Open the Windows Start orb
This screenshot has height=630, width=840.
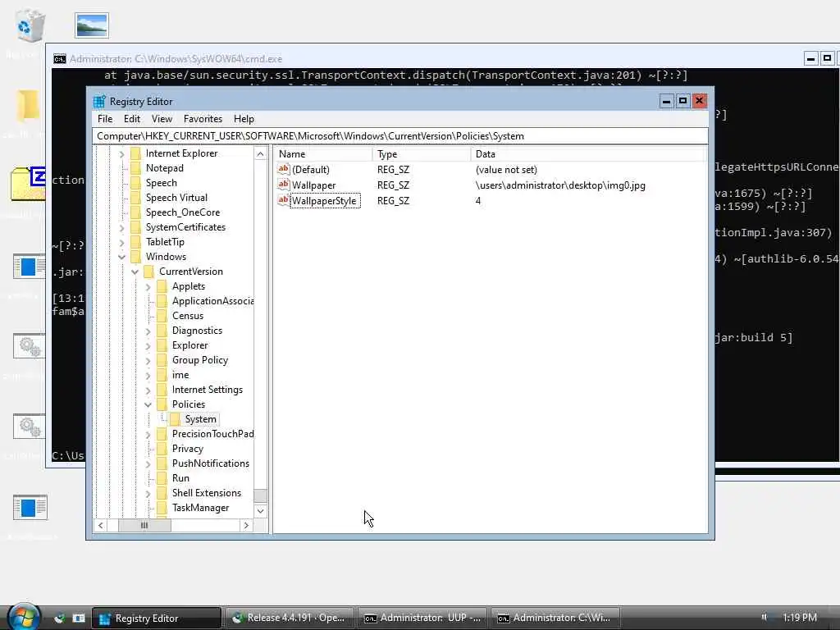click(x=24, y=616)
